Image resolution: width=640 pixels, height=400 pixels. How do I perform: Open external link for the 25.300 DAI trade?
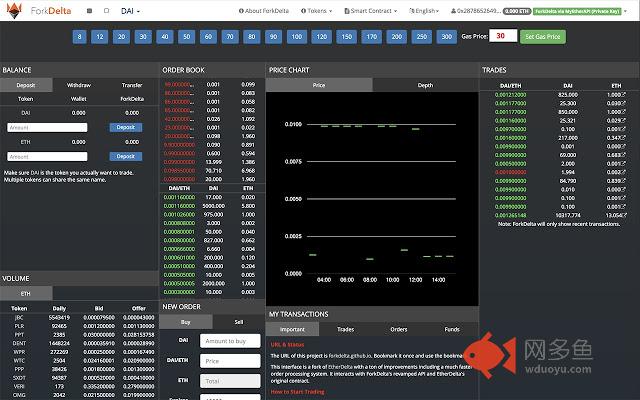[623, 103]
